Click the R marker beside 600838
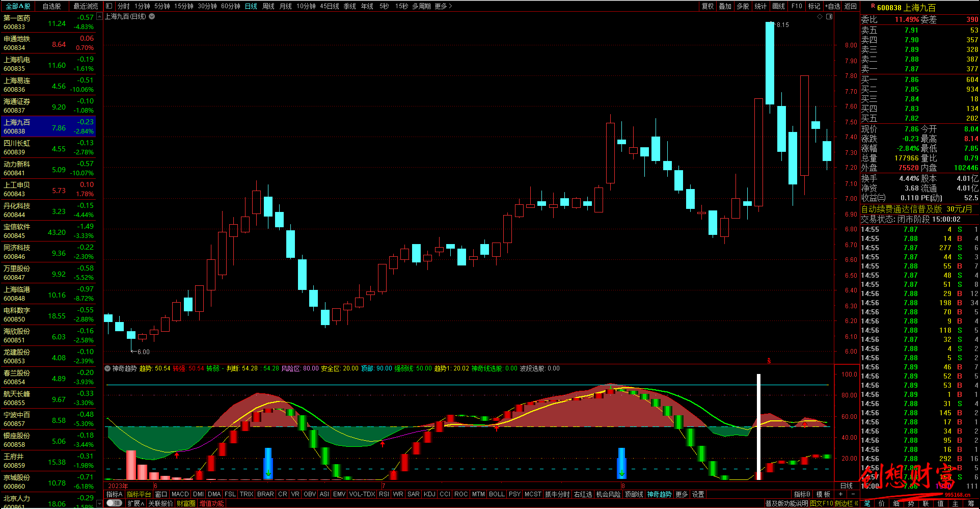This screenshot has height=509, width=980. click(873, 6)
